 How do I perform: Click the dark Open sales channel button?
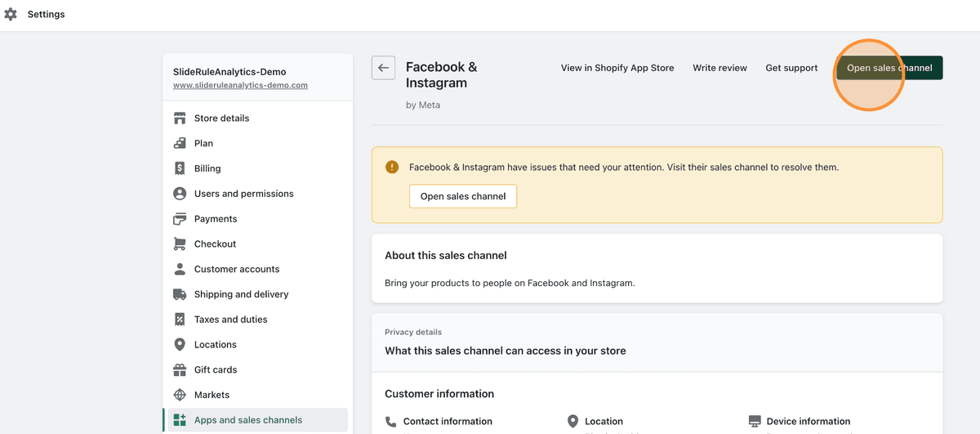(x=889, y=68)
